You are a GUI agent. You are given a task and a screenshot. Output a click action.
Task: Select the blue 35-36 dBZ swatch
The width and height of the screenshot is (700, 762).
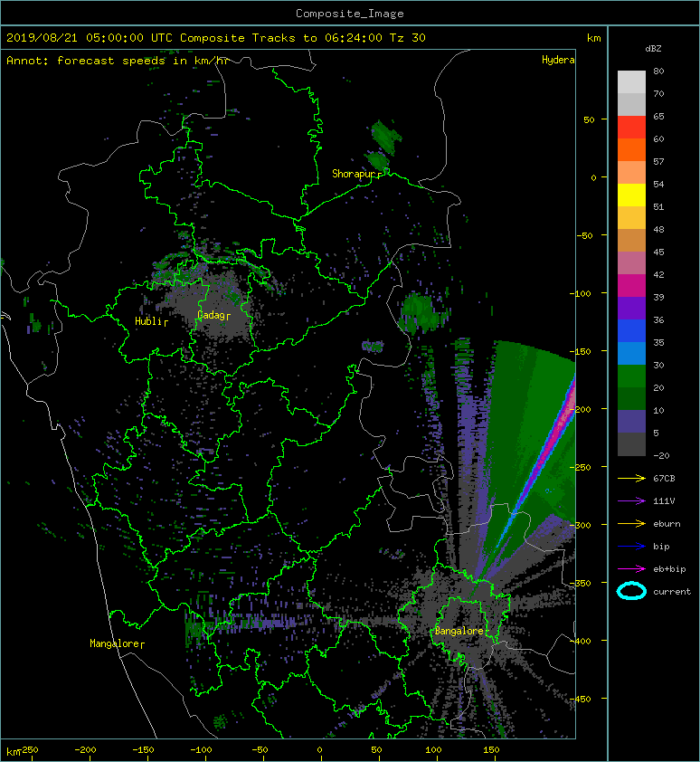(631, 330)
